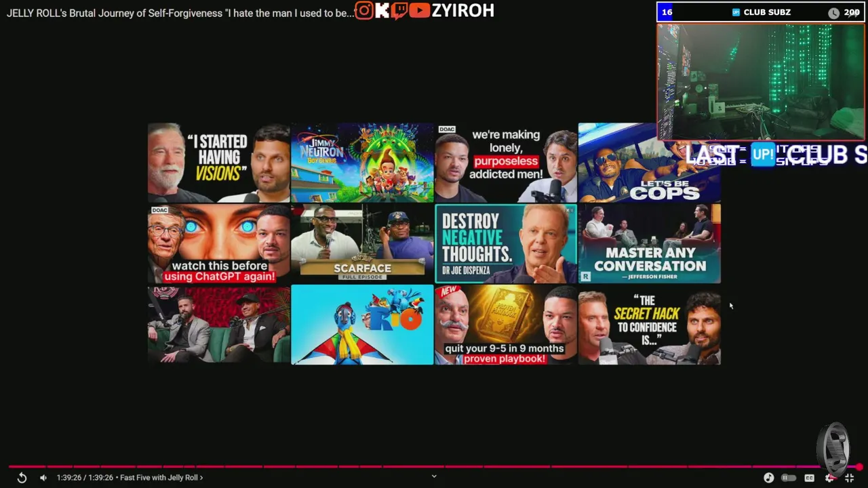Click the video title at the top

tap(180, 14)
